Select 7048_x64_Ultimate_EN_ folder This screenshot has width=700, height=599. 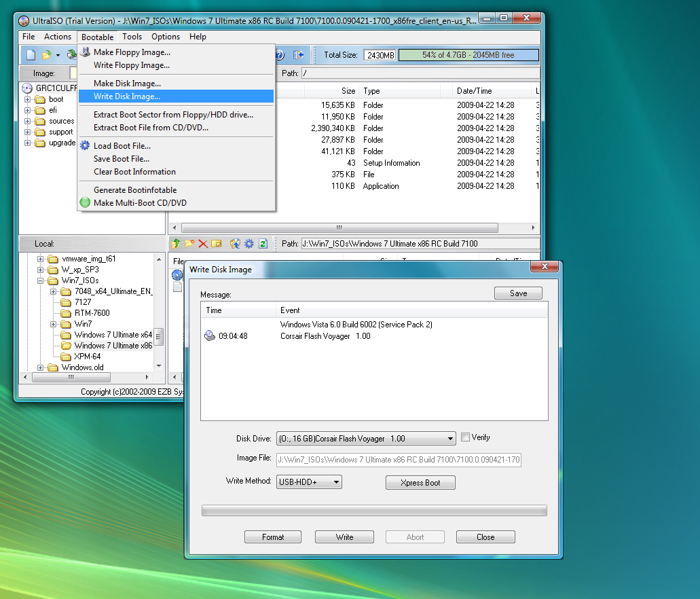113,291
